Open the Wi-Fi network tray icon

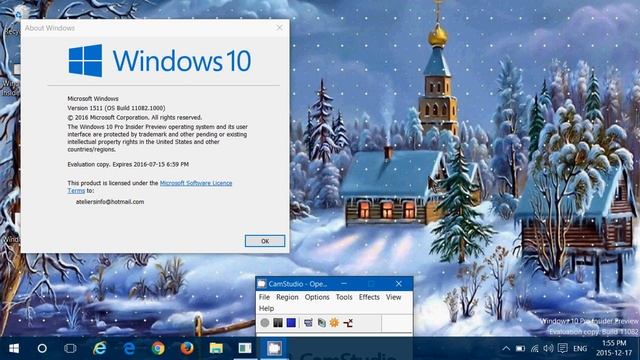(535, 349)
